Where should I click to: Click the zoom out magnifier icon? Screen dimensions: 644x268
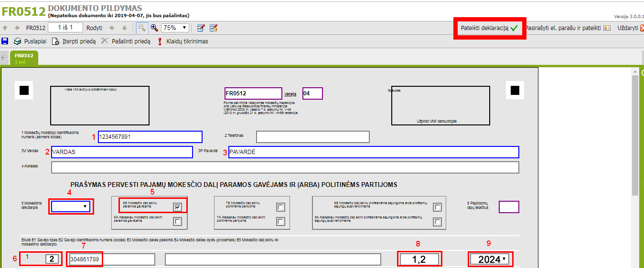pos(142,28)
